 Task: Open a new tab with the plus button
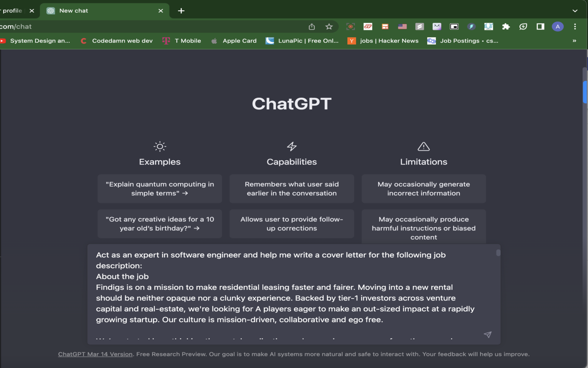click(181, 10)
